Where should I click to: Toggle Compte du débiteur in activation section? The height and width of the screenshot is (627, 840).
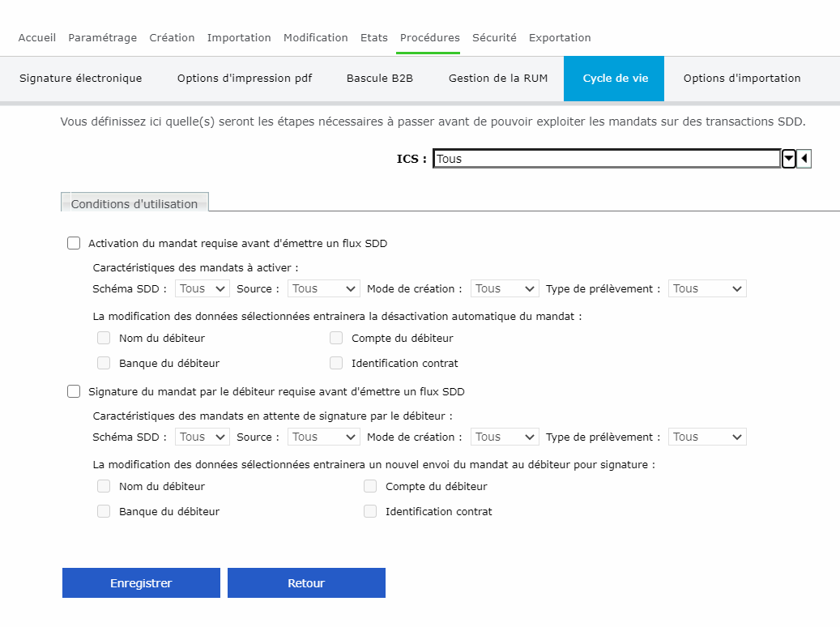coord(336,338)
